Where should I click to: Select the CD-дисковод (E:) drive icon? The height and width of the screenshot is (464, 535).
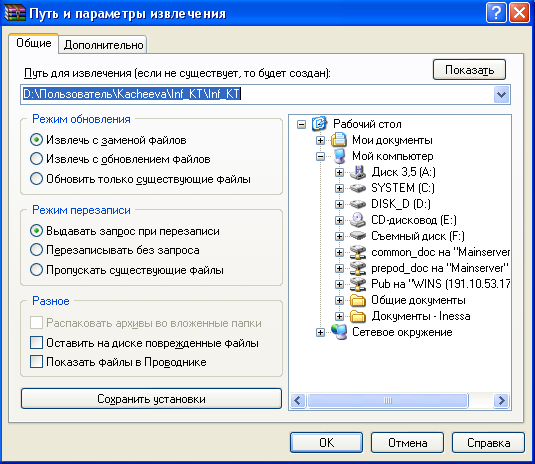(358, 220)
